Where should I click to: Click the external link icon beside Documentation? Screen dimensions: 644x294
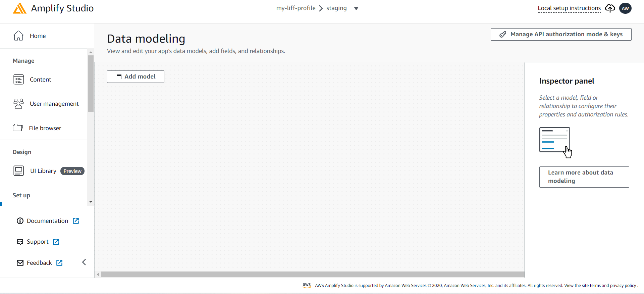76,221
